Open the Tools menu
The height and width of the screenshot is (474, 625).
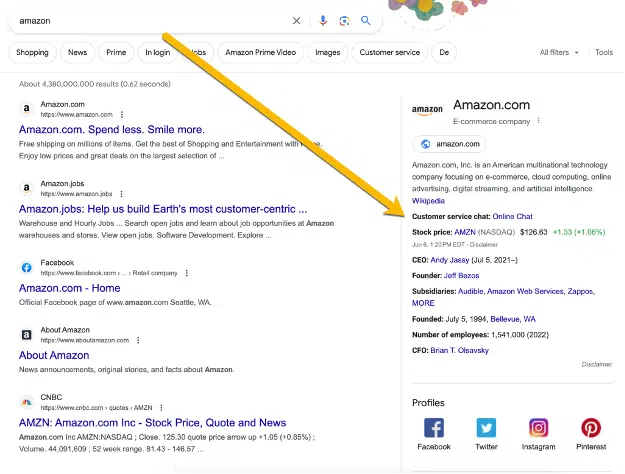tap(603, 53)
